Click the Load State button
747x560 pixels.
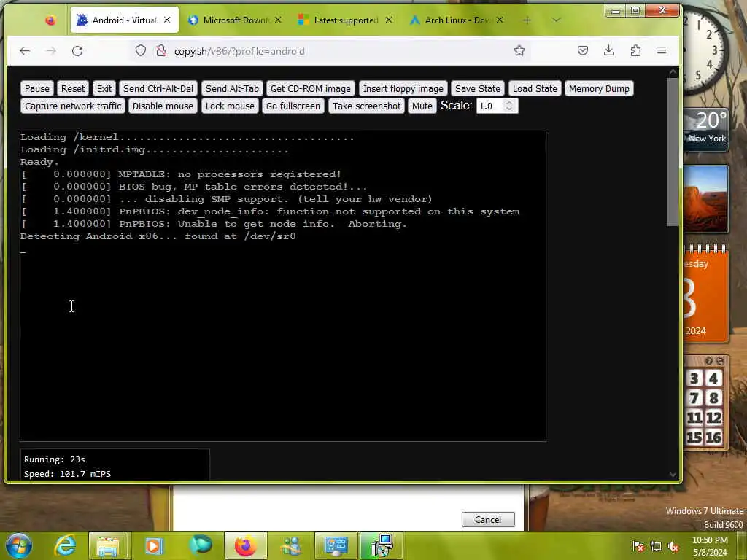[x=535, y=88]
